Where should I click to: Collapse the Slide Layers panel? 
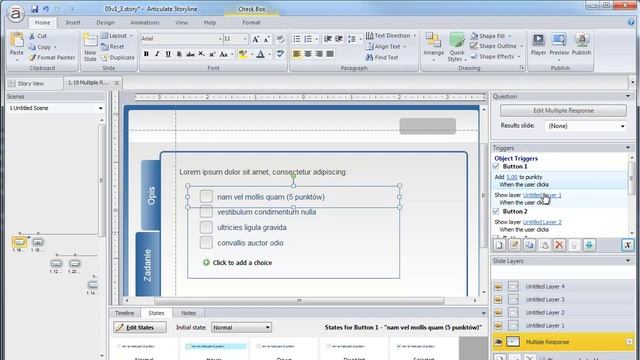[628, 261]
